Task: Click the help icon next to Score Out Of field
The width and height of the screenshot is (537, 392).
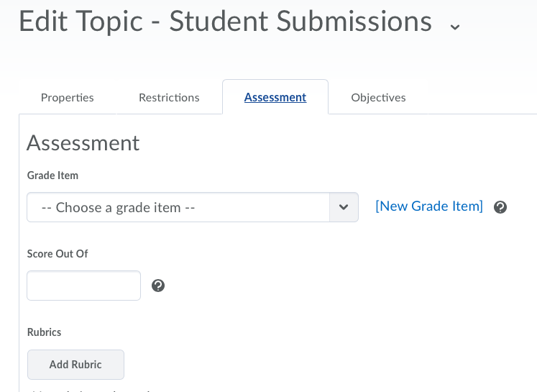Action: tap(158, 286)
